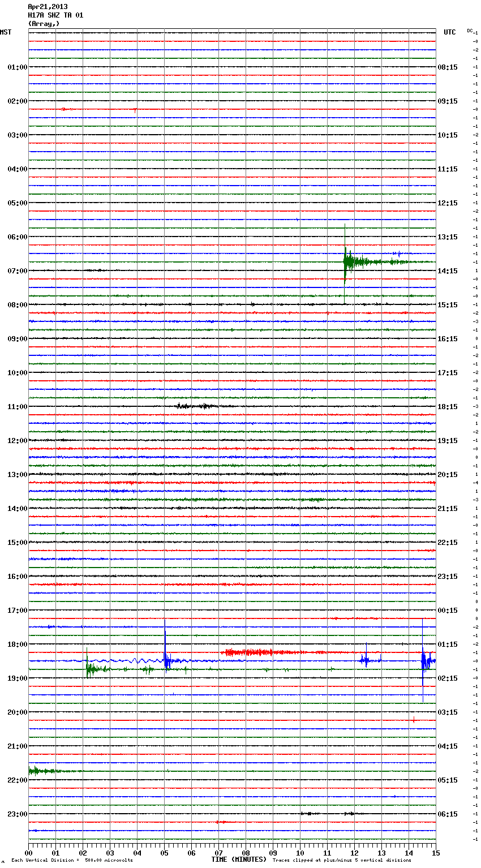481x868 pixels.
Task: Click the 13:00 MST time label
Action: (18, 475)
